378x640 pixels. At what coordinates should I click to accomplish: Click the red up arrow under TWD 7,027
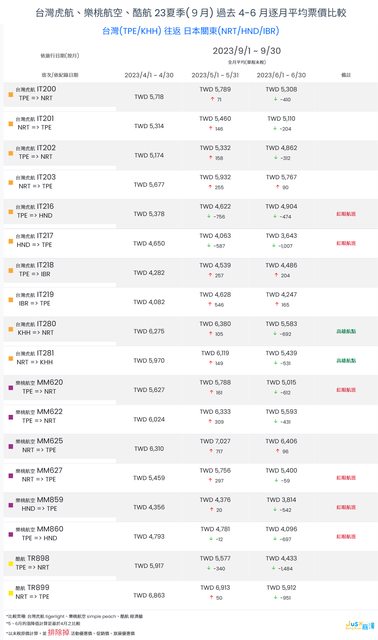pos(212,451)
